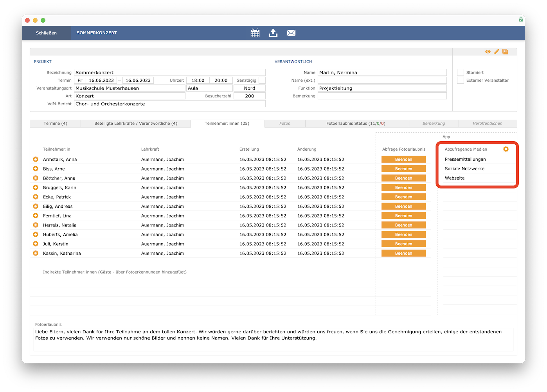Click participant name Bruggels, Karin

click(59, 187)
